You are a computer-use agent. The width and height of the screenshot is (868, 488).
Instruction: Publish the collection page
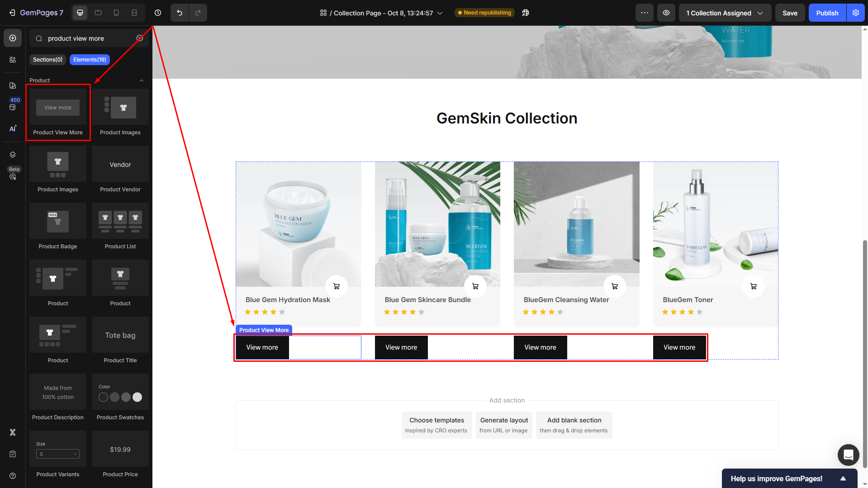click(x=827, y=13)
